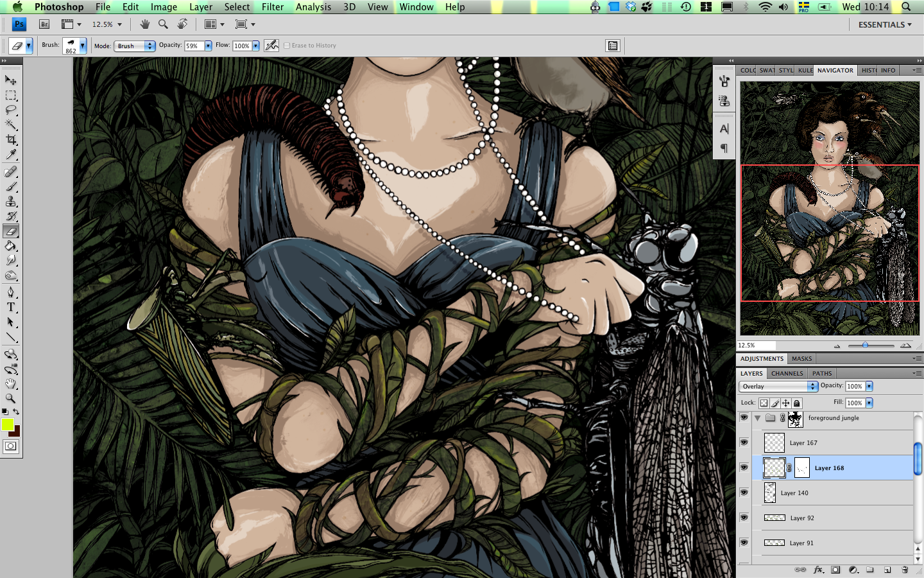924x578 pixels.
Task: Open layer Fill dropdown arrow
Action: [x=869, y=403]
